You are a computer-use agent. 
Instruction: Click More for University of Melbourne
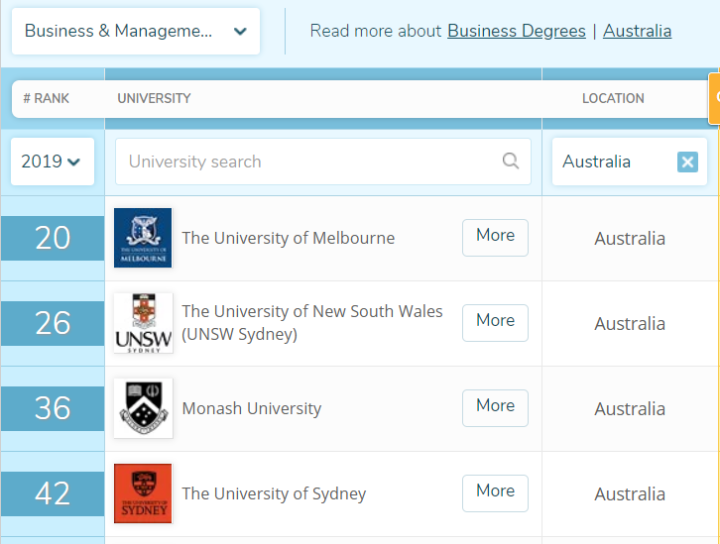click(x=495, y=237)
